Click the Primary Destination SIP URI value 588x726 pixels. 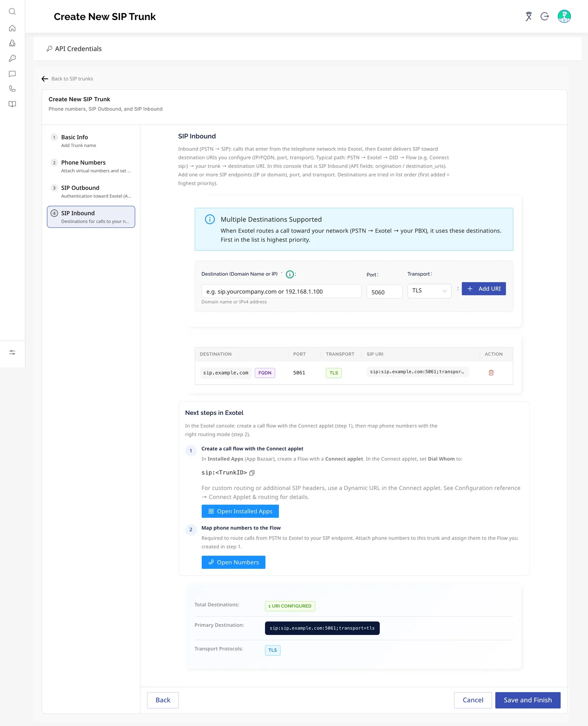pos(322,628)
